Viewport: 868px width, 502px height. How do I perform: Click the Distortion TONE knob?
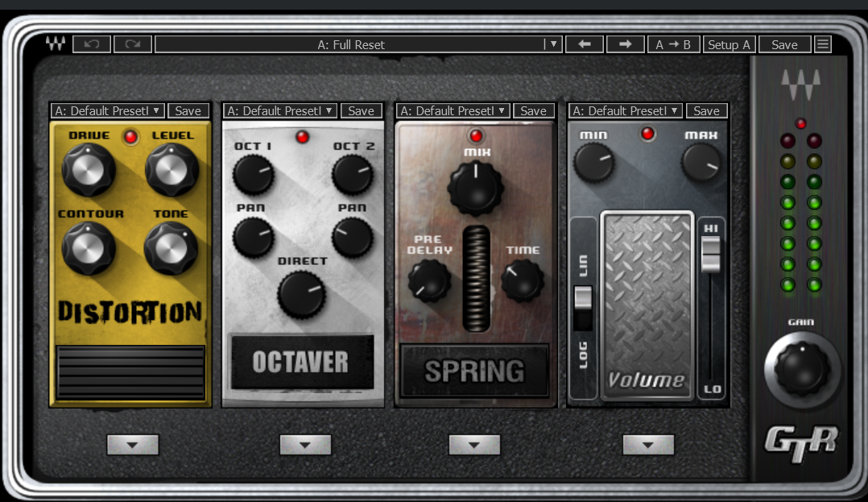tap(171, 249)
